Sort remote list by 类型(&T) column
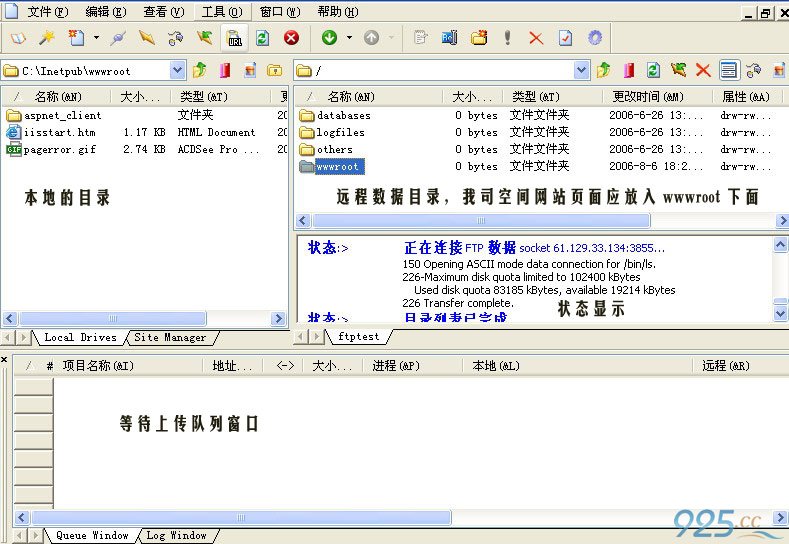The width and height of the screenshot is (789, 544). click(553, 96)
